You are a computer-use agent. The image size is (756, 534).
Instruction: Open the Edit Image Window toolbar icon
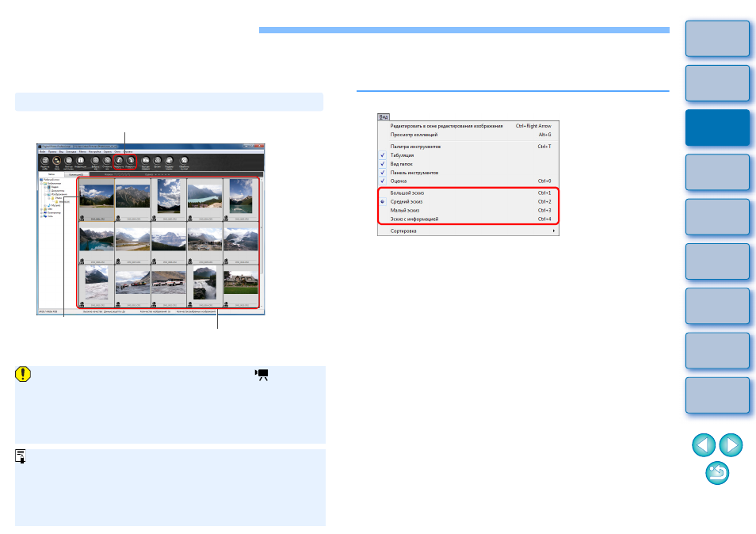coord(45,161)
